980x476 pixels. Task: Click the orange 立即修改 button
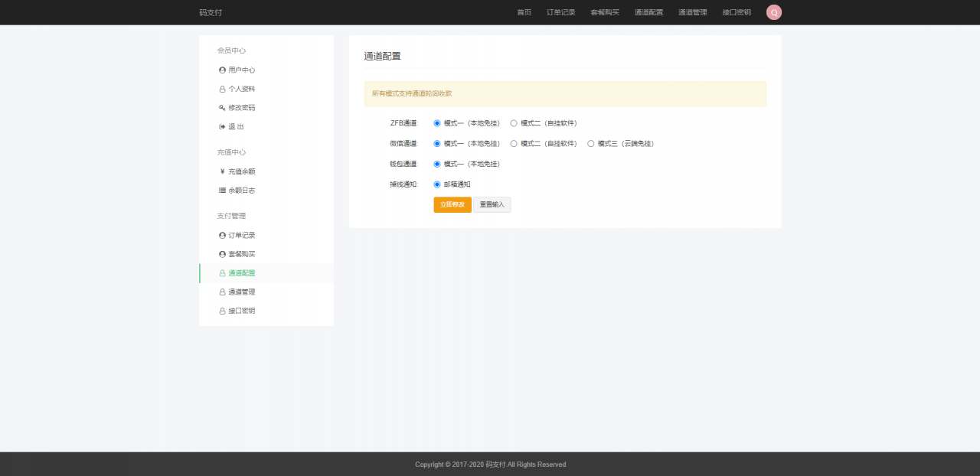pyautogui.click(x=452, y=204)
